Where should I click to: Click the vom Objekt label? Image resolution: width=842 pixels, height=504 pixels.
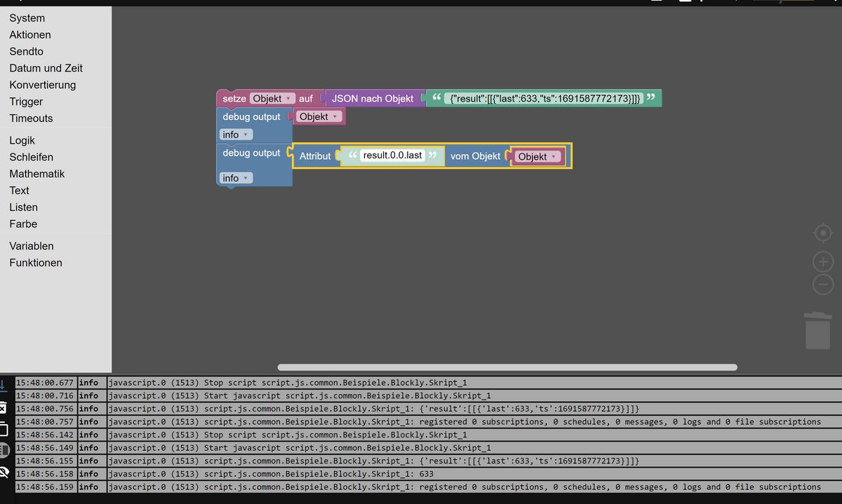tap(476, 156)
